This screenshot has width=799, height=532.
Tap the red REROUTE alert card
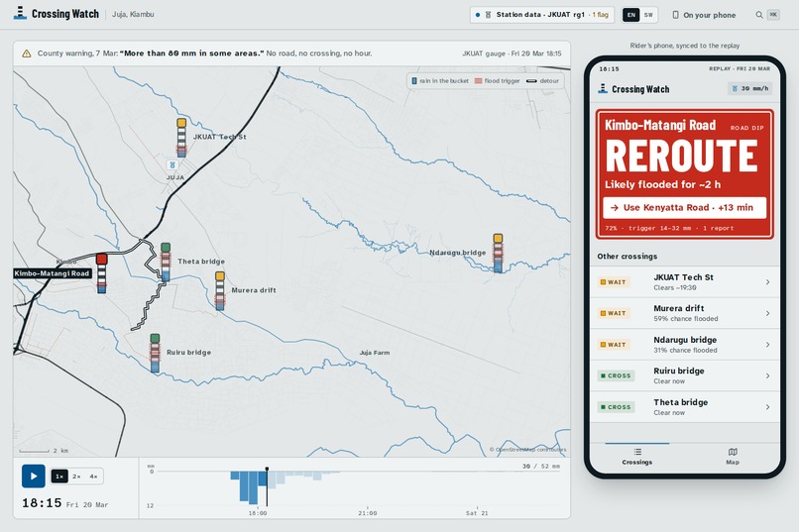click(x=684, y=174)
